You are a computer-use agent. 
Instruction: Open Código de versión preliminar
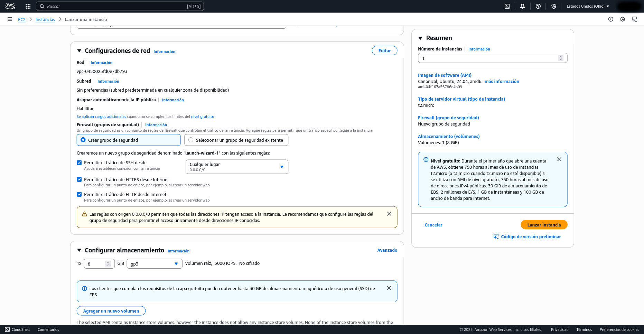(x=531, y=236)
